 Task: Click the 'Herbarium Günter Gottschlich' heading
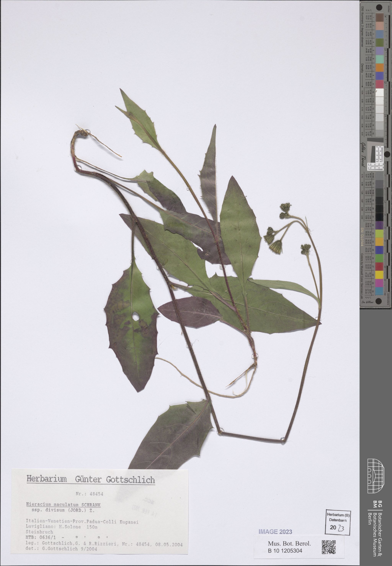pos(91,479)
